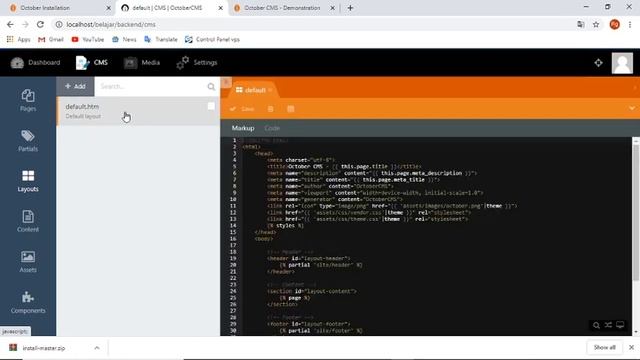The height and width of the screenshot is (360, 640).
Task: Collapse the layout list side panel
Action: (x=226, y=82)
